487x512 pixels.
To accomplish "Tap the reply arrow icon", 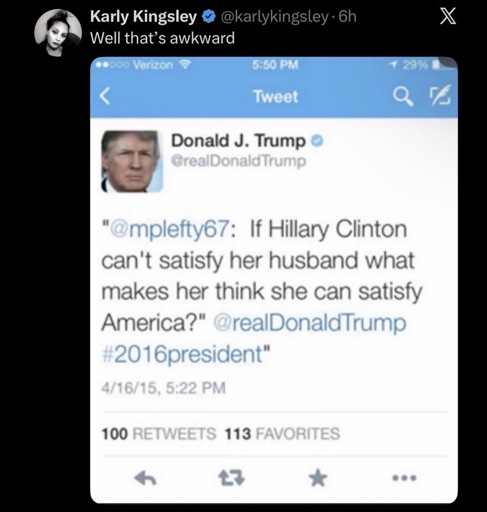I will click(x=145, y=479).
